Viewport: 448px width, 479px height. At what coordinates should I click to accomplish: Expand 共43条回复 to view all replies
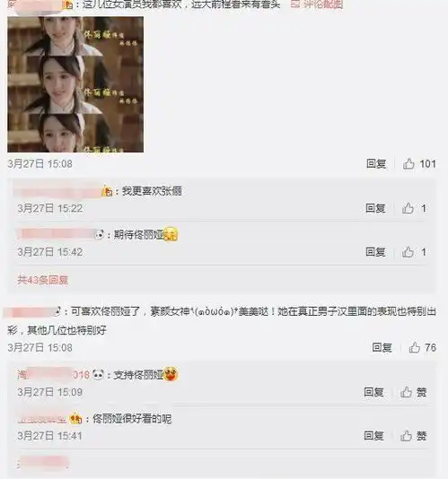(x=42, y=280)
